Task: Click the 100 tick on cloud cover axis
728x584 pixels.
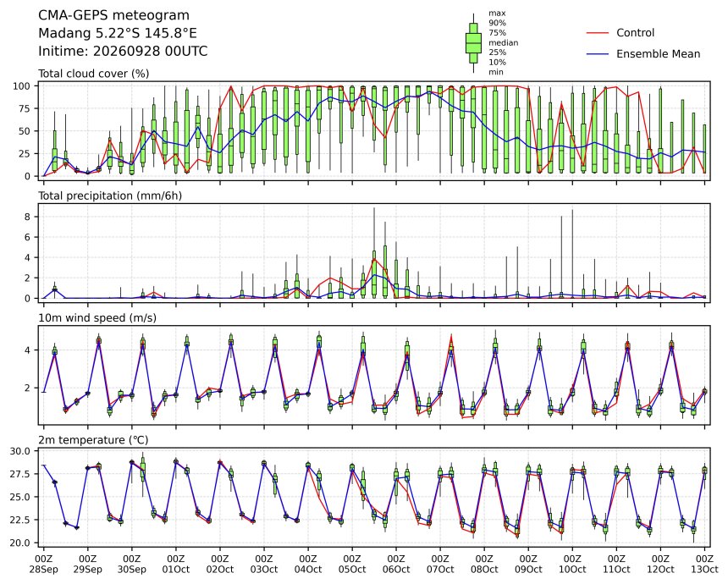Action: click(22, 85)
